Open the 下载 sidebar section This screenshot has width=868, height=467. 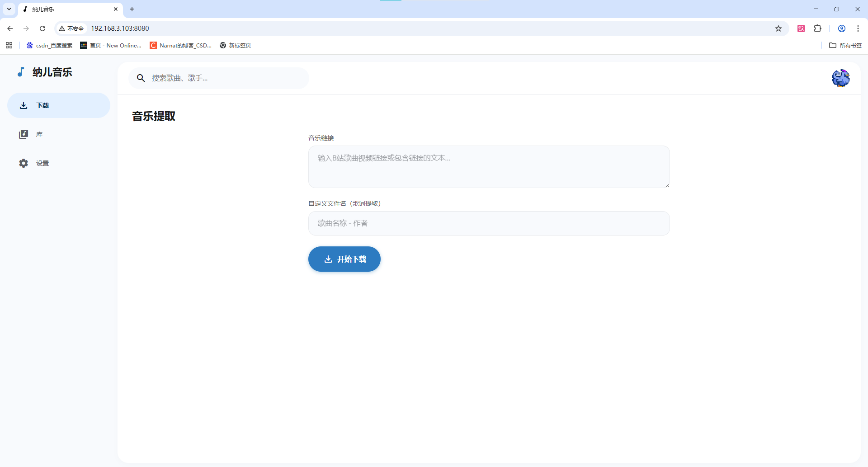click(59, 105)
